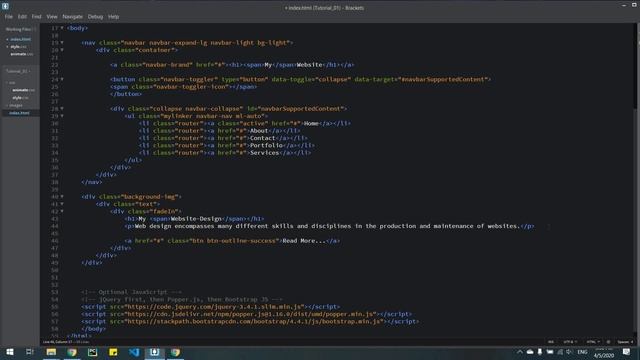Open style.css under the css folder
Image resolution: width=640 pixels, height=360 pixels.
coord(20,98)
